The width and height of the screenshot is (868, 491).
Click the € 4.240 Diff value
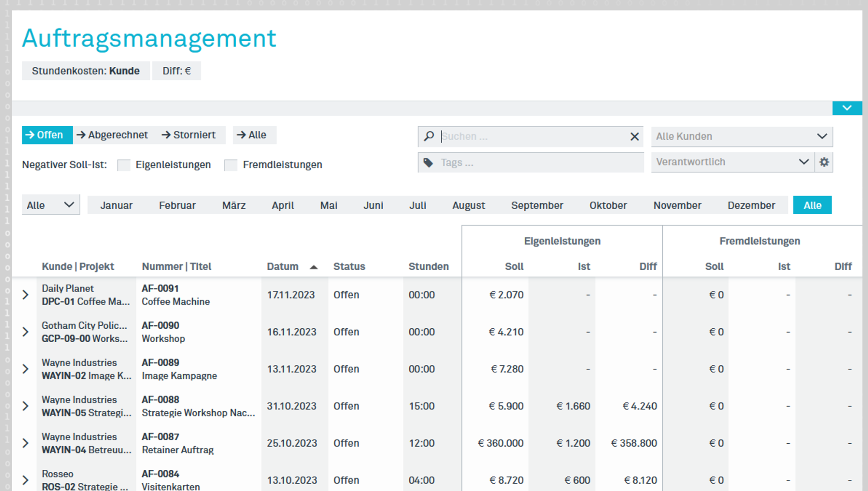[x=640, y=406]
